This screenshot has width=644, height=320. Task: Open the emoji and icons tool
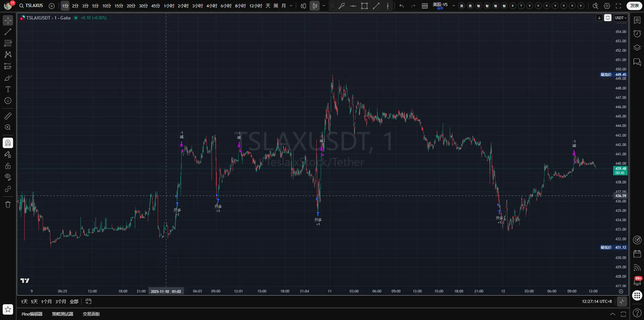click(x=8, y=101)
